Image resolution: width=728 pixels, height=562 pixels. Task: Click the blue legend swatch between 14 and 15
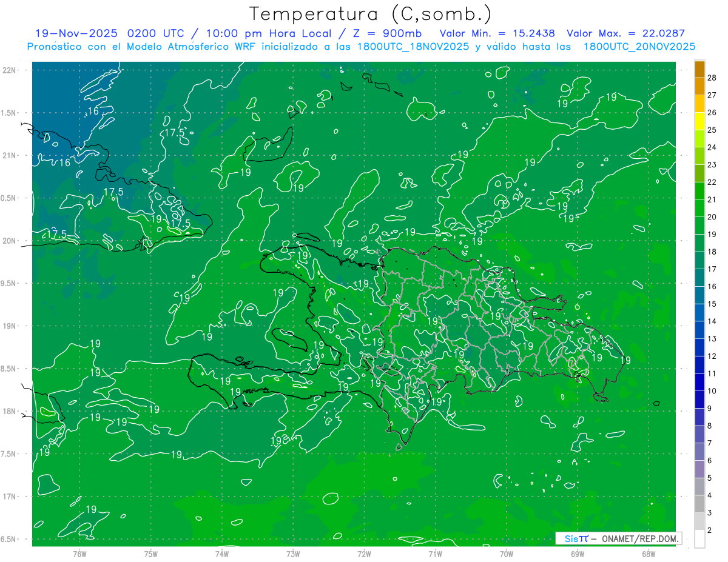coord(699,313)
